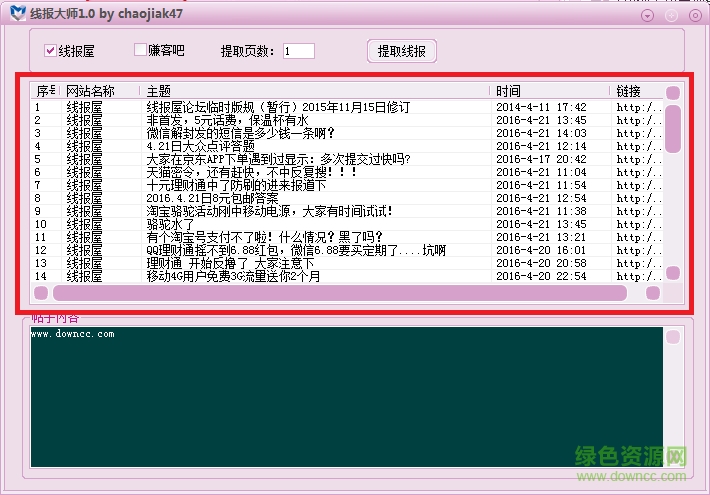Select row 线报屋论坛临时版规（暂行）
This screenshot has width=710, height=495.
pos(347,107)
